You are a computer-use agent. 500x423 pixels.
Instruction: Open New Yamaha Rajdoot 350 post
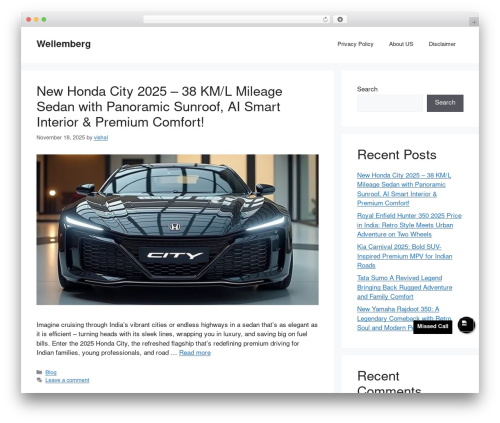pos(404,318)
